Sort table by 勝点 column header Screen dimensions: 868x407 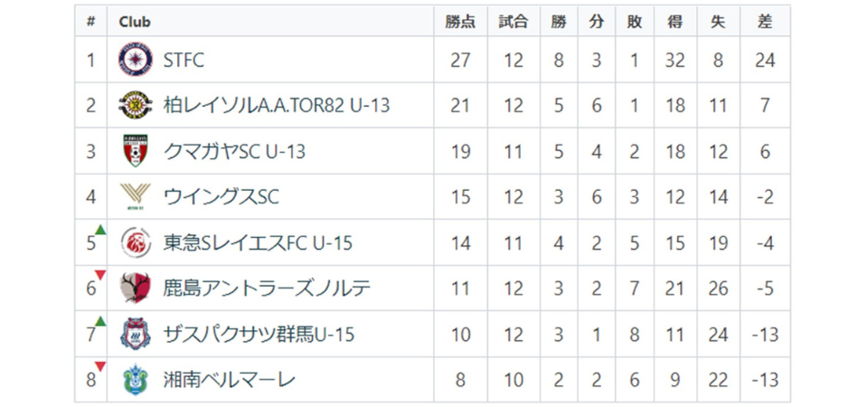point(460,22)
